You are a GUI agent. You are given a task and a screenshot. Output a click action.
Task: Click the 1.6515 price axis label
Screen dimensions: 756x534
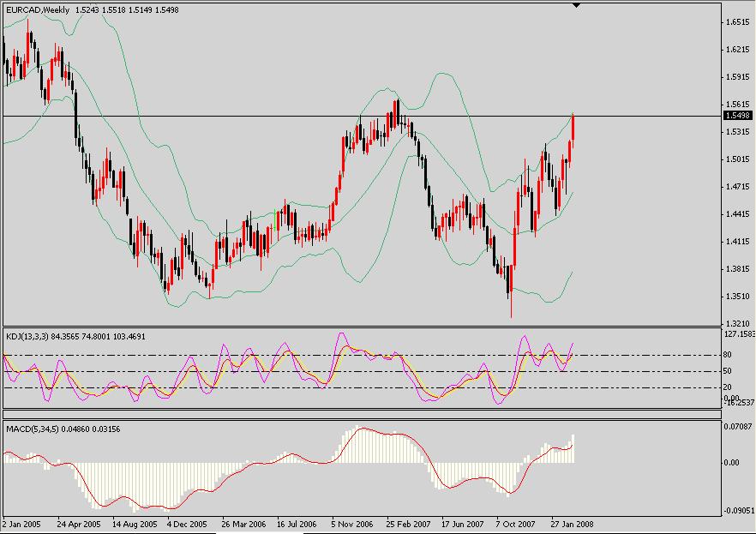tap(738, 22)
